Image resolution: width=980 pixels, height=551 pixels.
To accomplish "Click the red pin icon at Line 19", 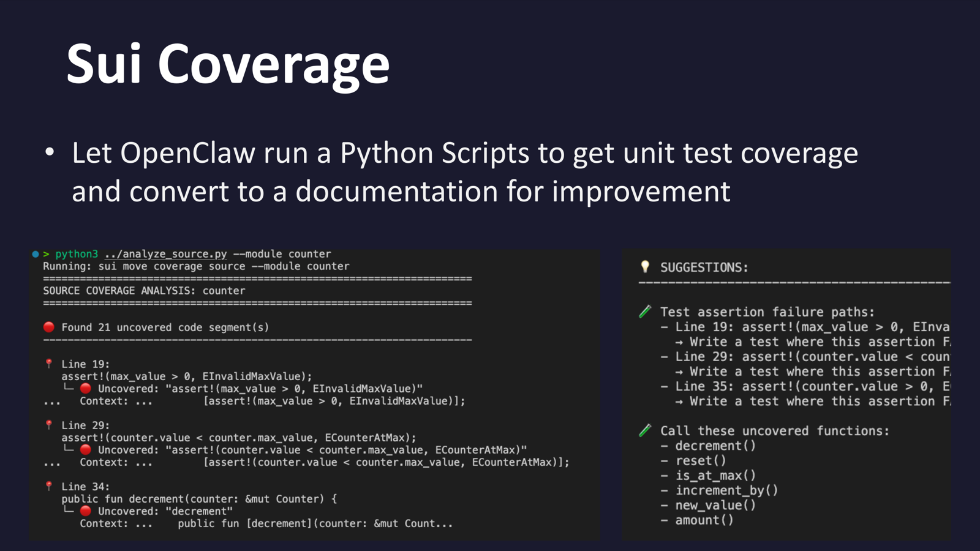I will 49,364.
